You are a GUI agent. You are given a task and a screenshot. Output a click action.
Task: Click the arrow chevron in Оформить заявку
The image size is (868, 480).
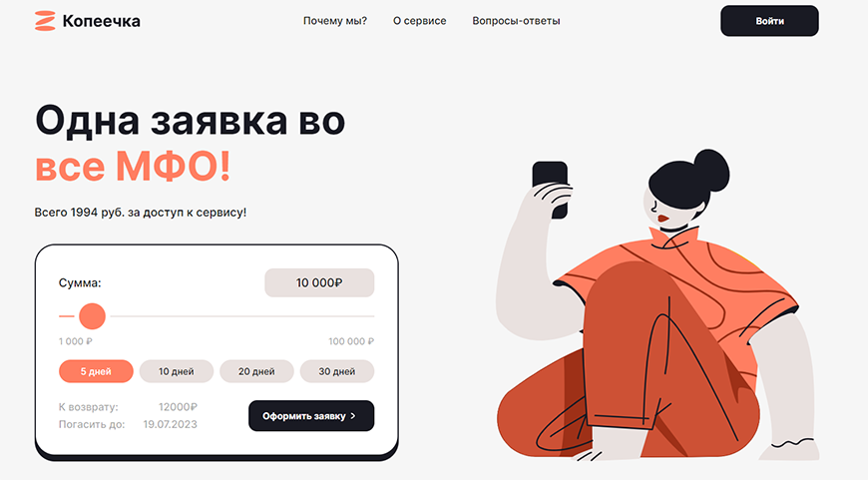353,416
